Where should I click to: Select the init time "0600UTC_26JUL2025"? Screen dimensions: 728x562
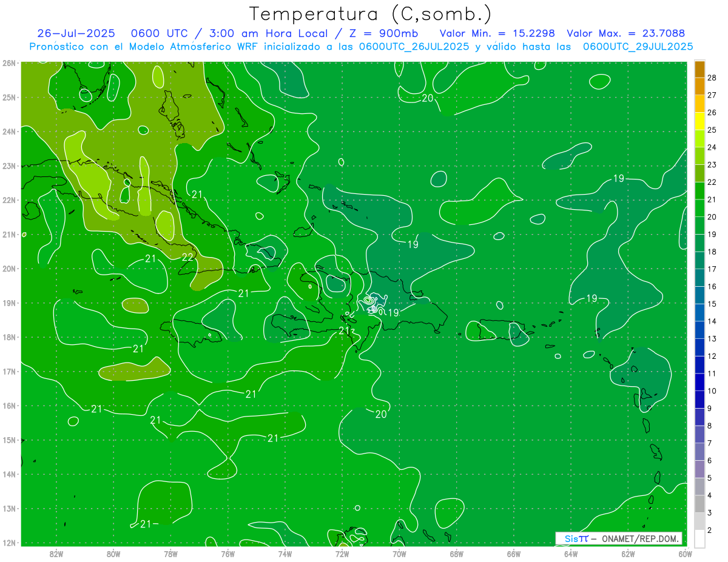tap(414, 46)
